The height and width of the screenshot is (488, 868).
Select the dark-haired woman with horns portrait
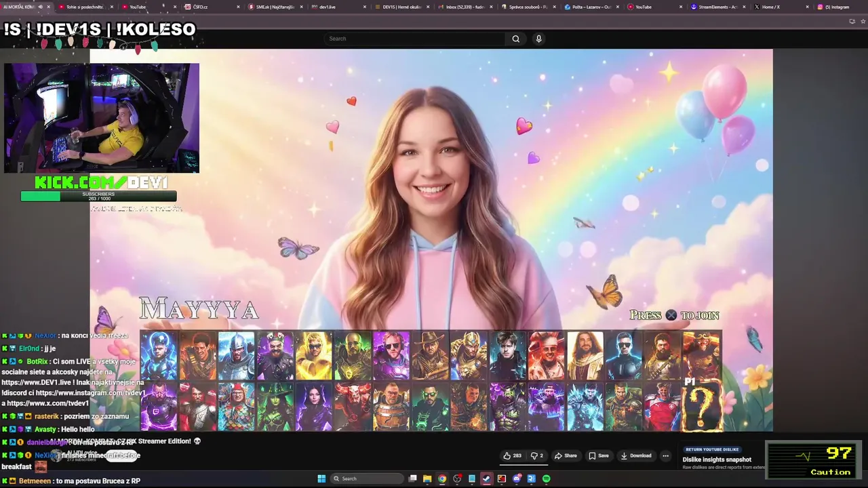coord(313,407)
